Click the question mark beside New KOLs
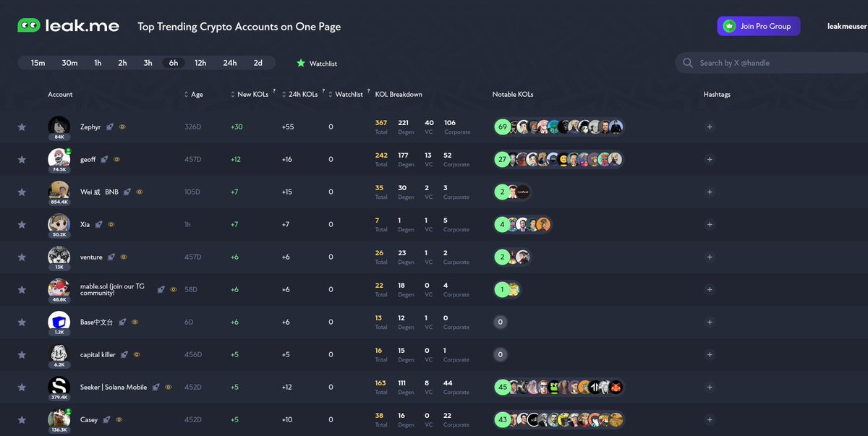This screenshot has height=436, width=868. [274, 91]
